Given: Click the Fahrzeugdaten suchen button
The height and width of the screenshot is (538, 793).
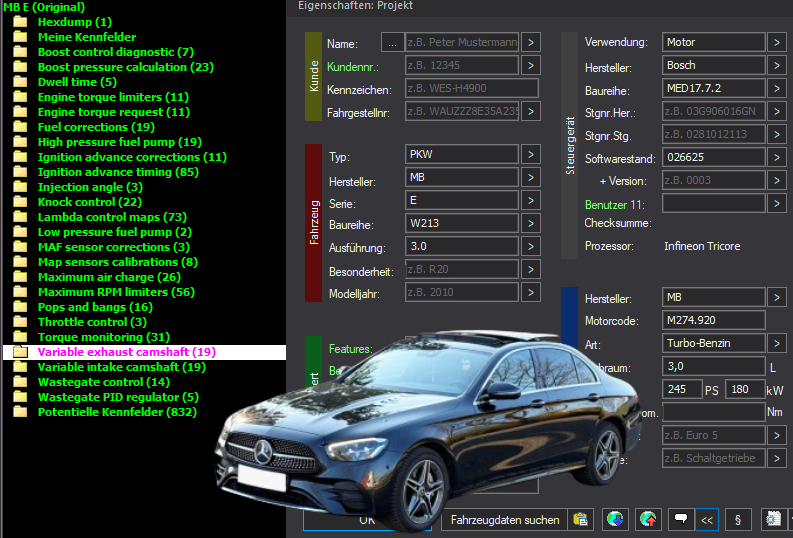Looking at the screenshot, I should point(504,519).
